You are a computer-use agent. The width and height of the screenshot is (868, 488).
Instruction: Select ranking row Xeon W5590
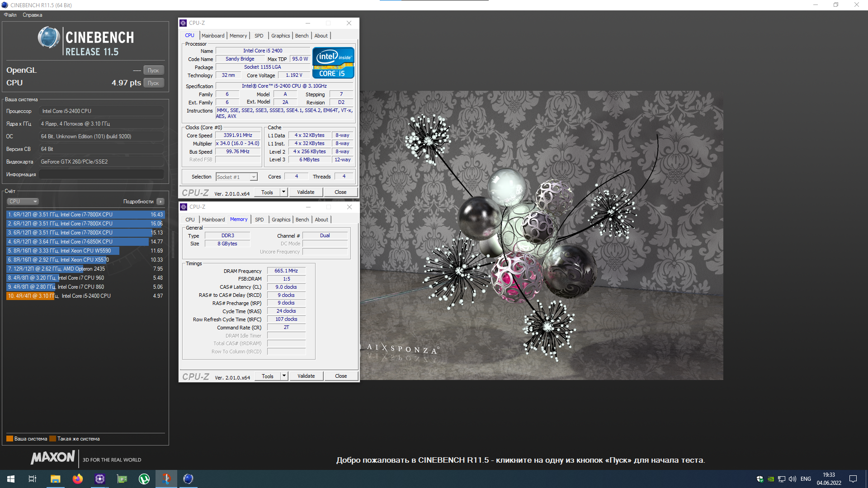tap(85, 251)
